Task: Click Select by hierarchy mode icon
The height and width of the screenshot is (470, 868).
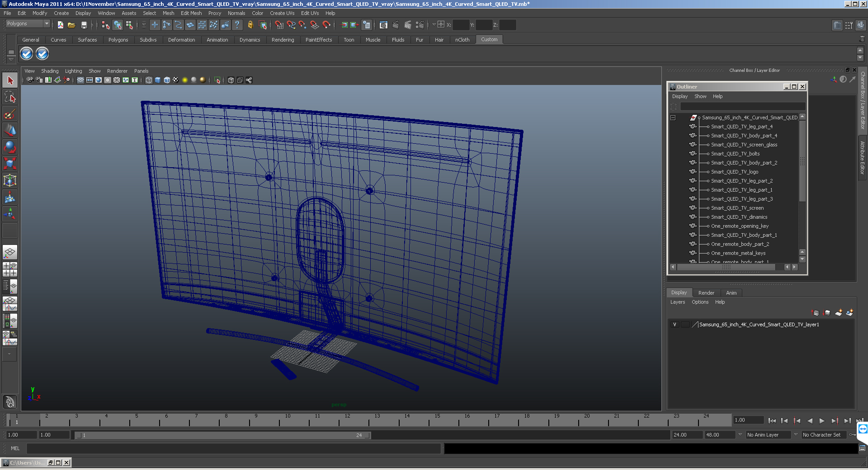Action: coord(106,25)
